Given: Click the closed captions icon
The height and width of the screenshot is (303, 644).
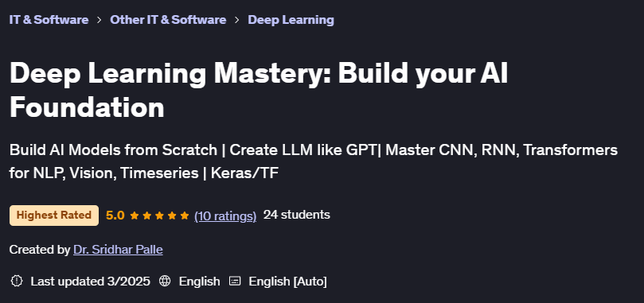Looking at the screenshot, I should 235,281.
